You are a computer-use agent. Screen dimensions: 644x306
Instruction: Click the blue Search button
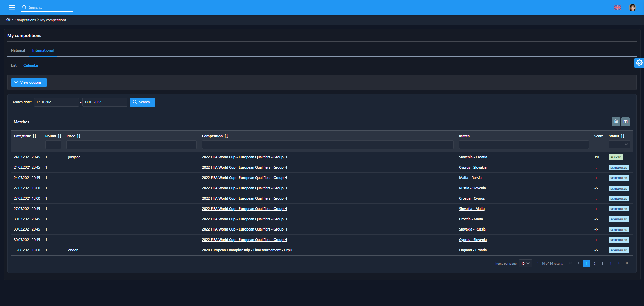(142, 102)
